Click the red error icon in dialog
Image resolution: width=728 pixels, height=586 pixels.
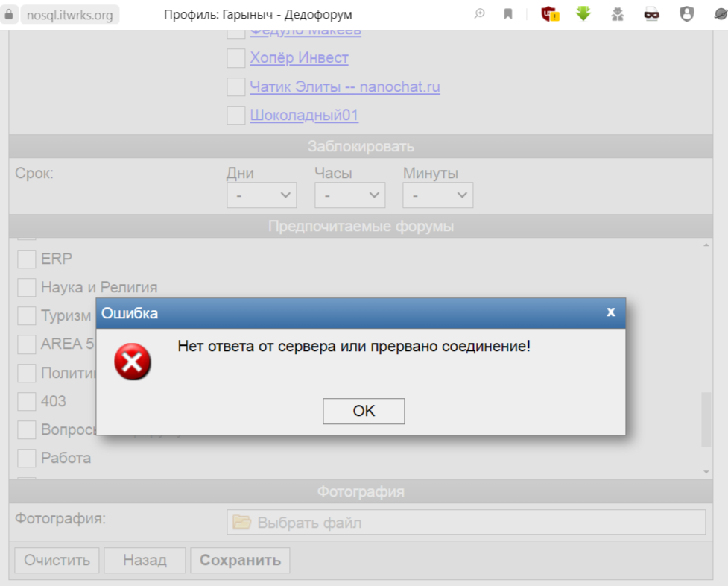coord(133,362)
